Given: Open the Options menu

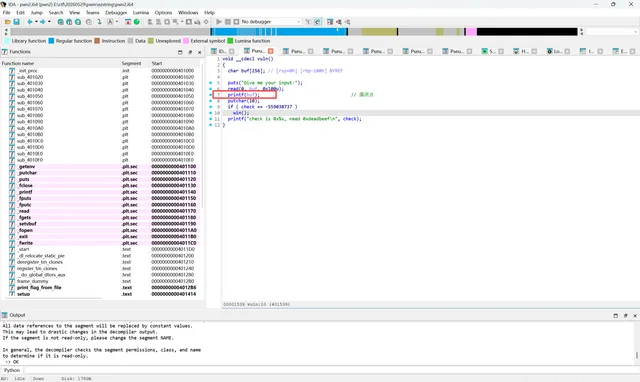Looking at the screenshot, I should [163, 13].
